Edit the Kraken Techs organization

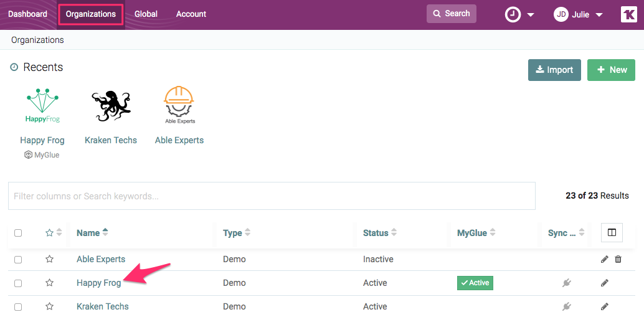[604, 306]
